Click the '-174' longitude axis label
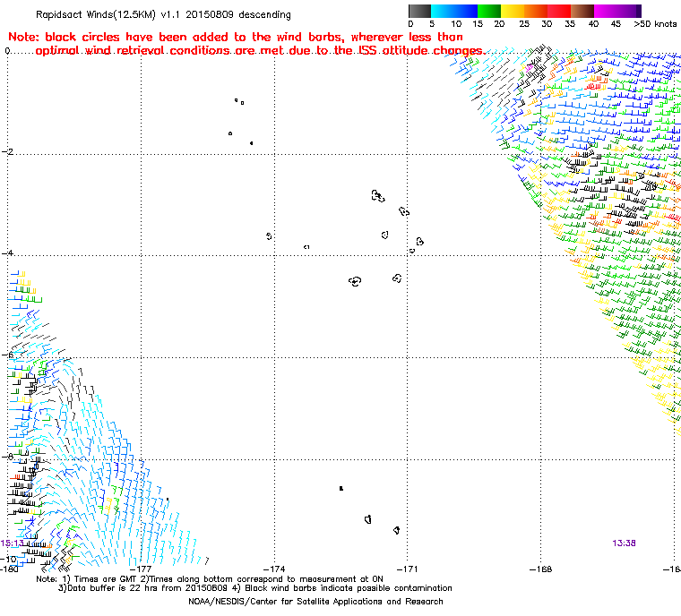Screen dimensions: 681x616 (274, 569)
